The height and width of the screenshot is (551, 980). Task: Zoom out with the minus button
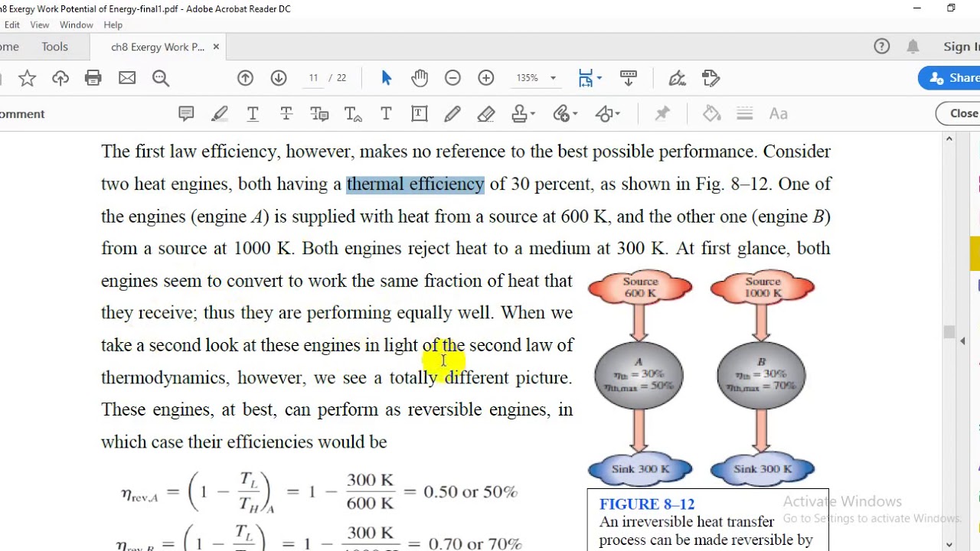(x=452, y=78)
